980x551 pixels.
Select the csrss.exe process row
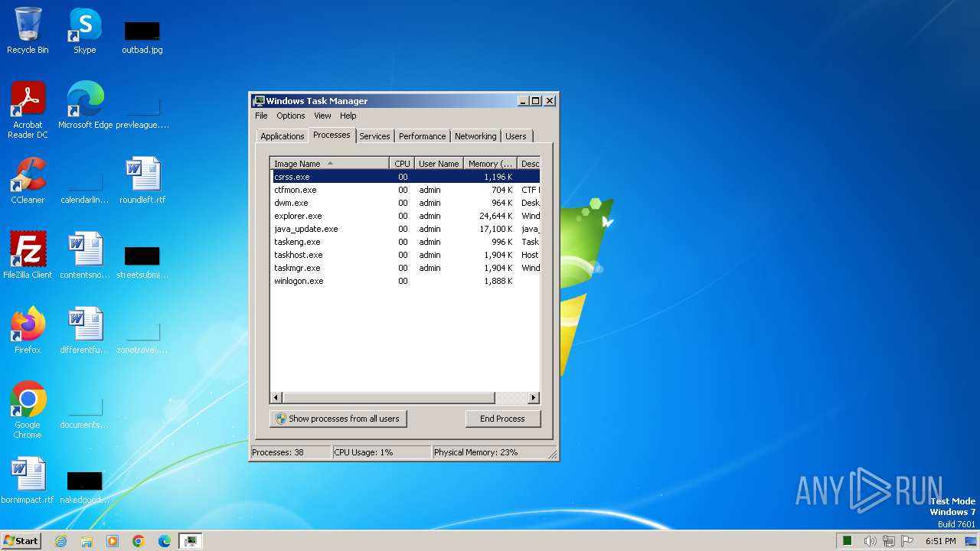tap(406, 177)
